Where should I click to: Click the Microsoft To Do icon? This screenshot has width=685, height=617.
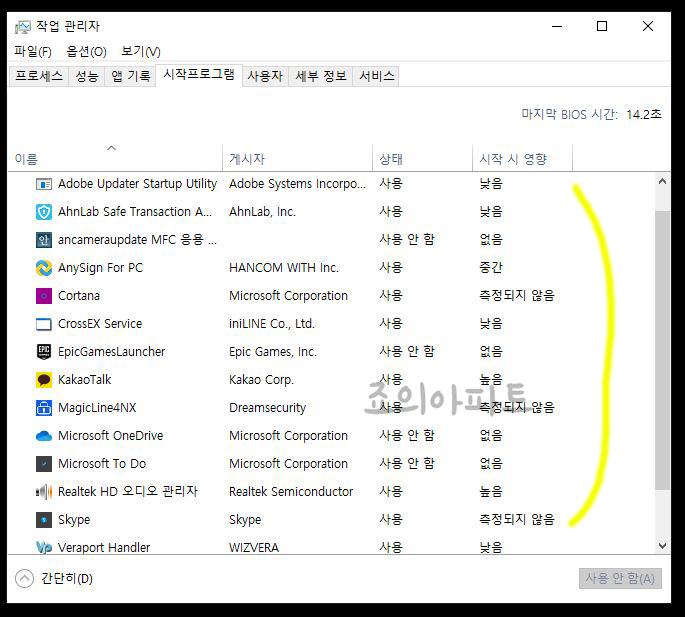tap(44, 464)
